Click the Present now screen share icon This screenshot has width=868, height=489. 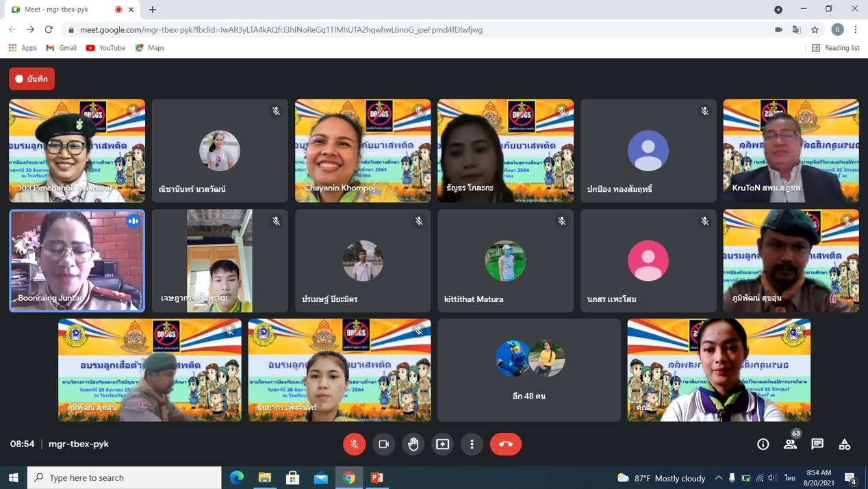(442, 444)
